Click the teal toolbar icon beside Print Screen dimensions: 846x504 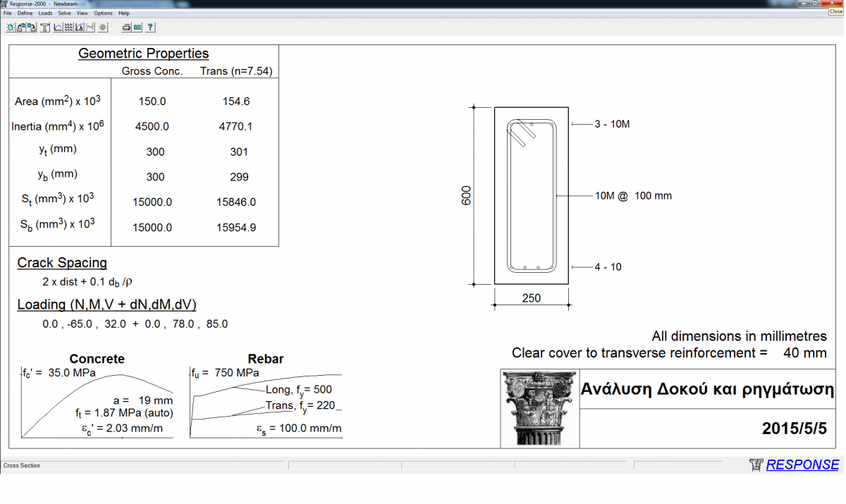pos(137,27)
